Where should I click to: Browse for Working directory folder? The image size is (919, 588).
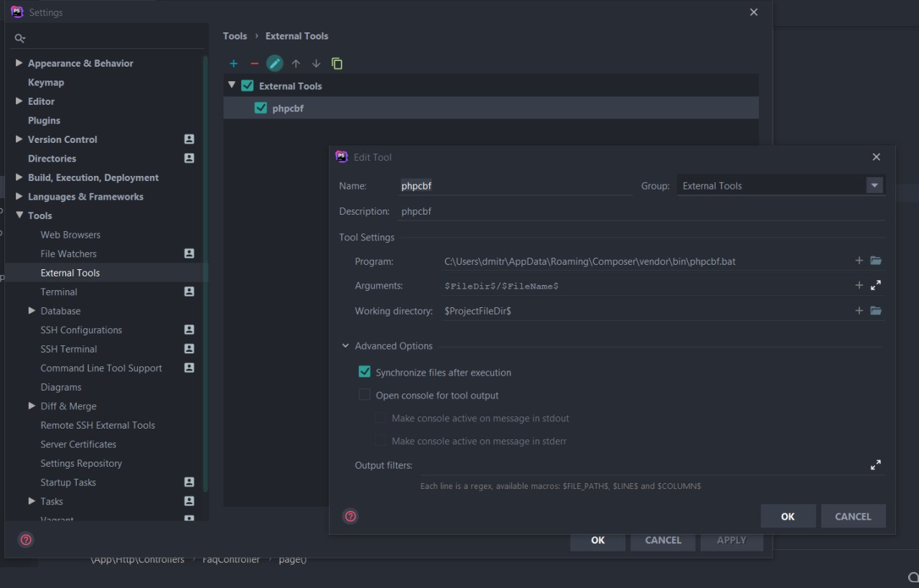coord(876,311)
